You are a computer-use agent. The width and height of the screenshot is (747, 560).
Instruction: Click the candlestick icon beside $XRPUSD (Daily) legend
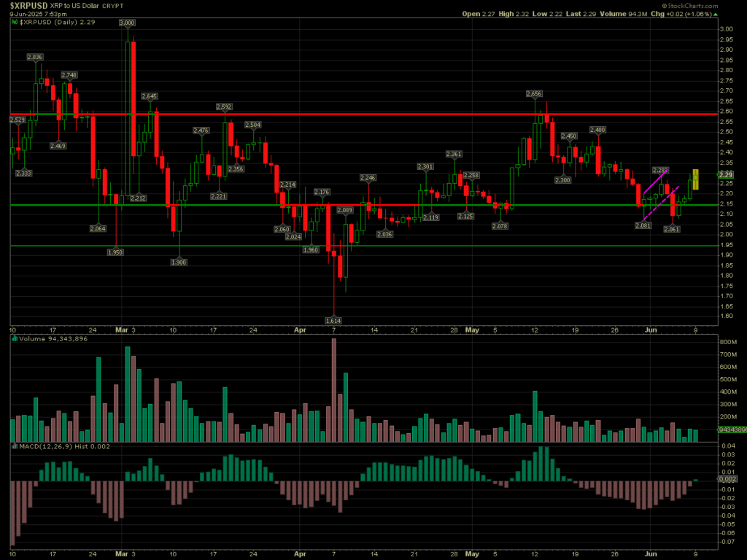click(x=15, y=23)
